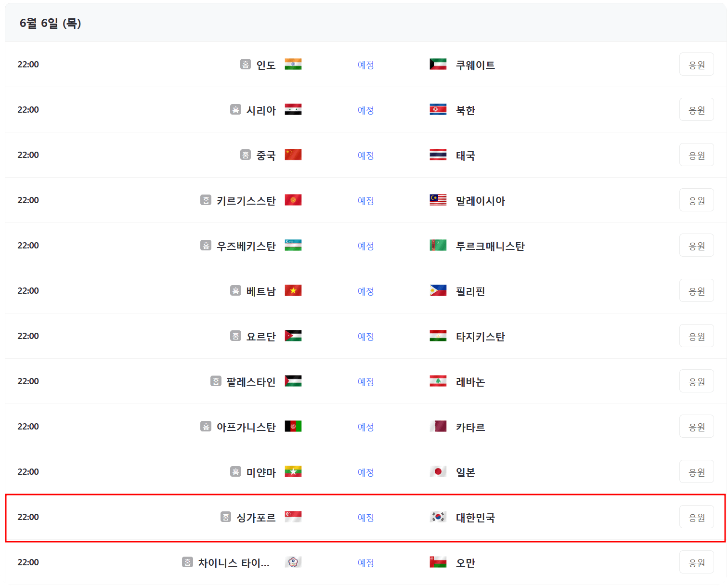Open the 예정 link for 싱가포르 vs 대한민국
Screen dimensions: 728x586
tap(366, 517)
